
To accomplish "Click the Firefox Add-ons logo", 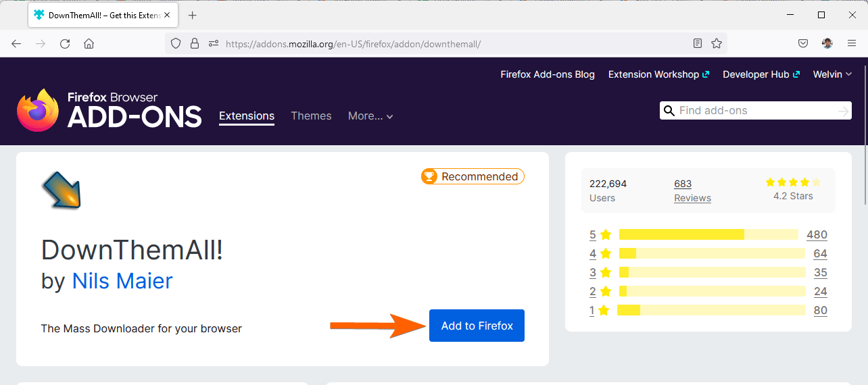I will click(110, 110).
